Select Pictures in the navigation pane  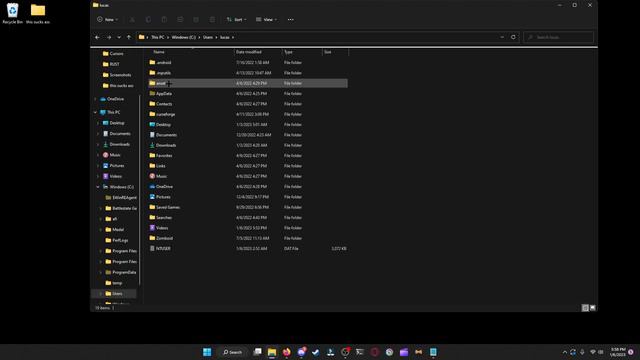pyautogui.click(x=116, y=166)
